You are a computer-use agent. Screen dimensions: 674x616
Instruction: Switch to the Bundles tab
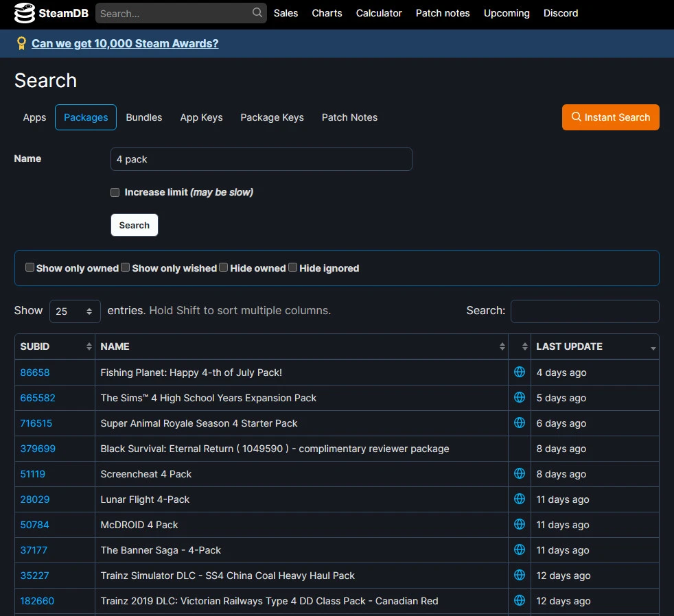(144, 117)
